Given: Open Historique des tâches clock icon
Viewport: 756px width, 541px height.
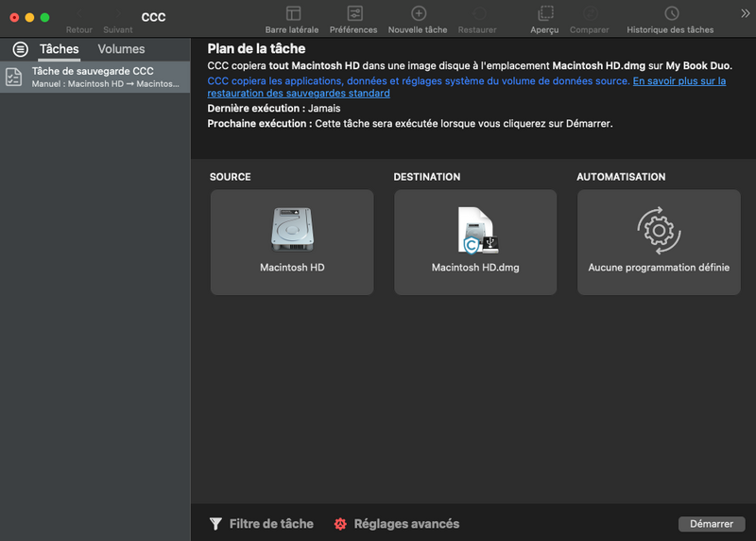Looking at the screenshot, I should pyautogui.click(x=671, y=13).
